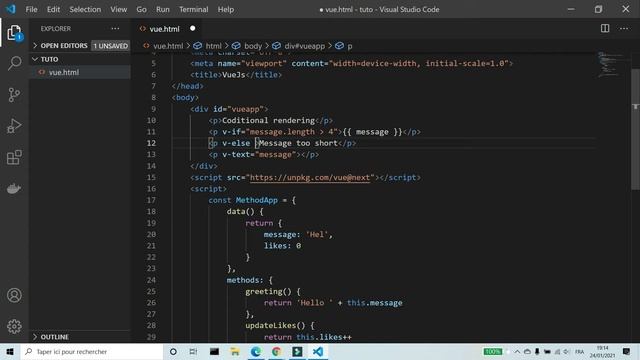Click 'MethodApp' constant name
The height and width of the screenshot is (360, 640).
(257, 200)
